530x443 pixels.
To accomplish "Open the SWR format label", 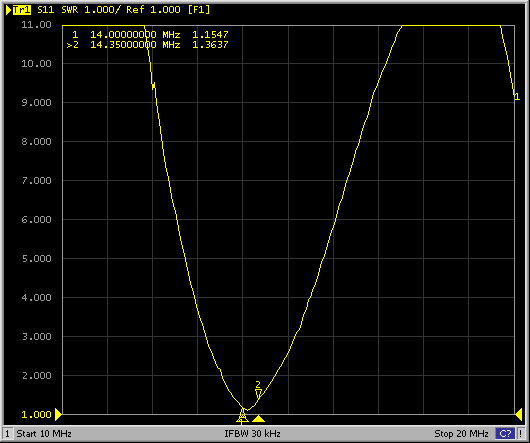I will pos(70,10).
